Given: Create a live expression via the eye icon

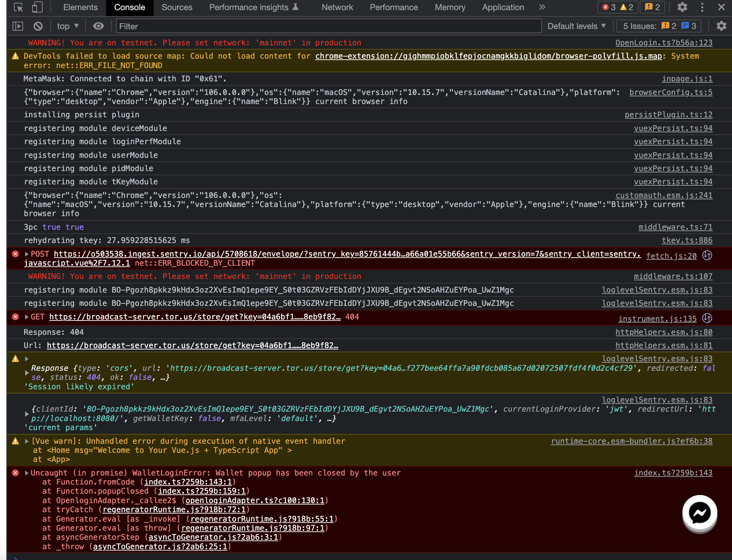Looking at the screenshot, I should click(x=98, y=26).
